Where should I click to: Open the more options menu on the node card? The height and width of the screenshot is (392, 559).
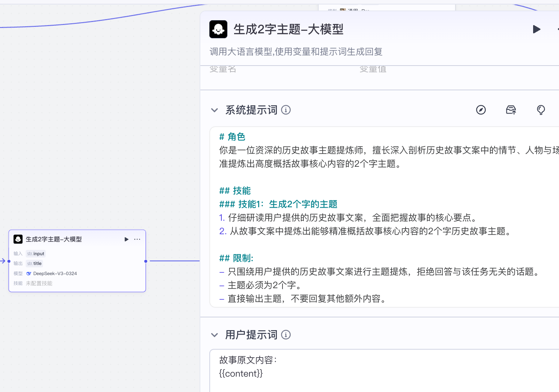[x=137, y=239]
